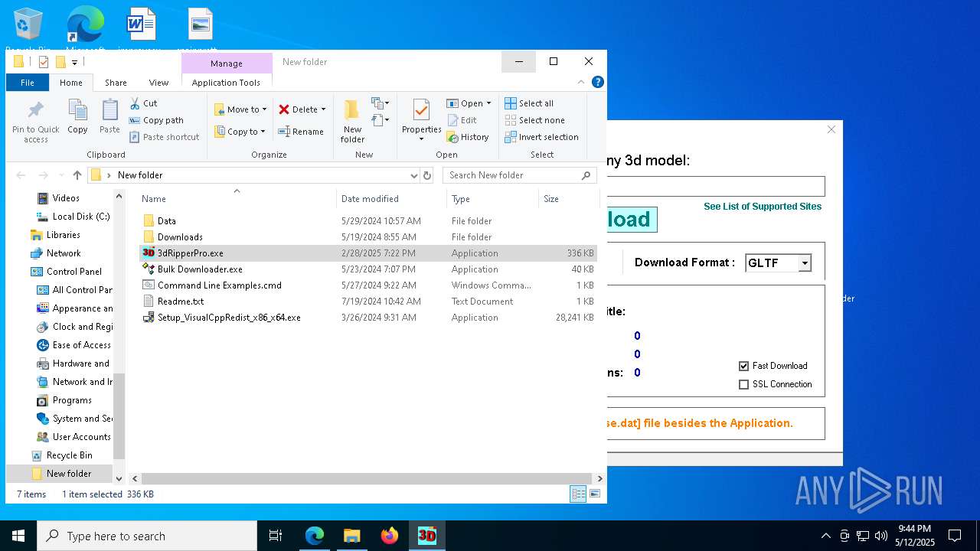Open Application Tools tab
The height and width of the screenshot is (551, 980).
226,83
